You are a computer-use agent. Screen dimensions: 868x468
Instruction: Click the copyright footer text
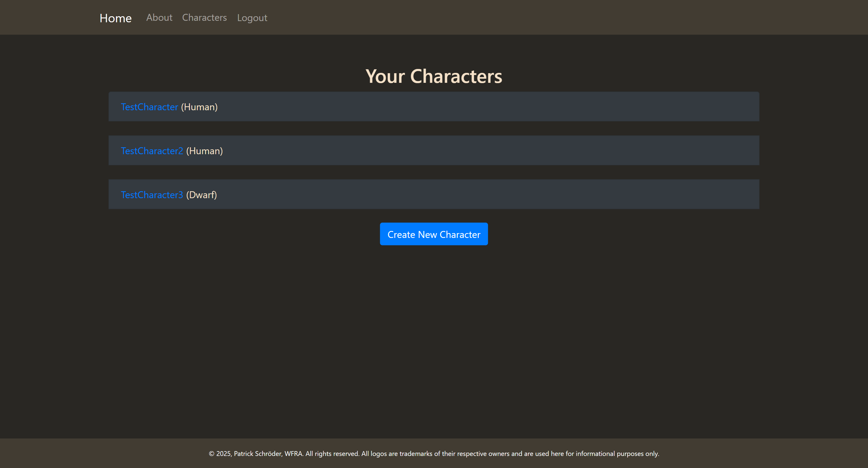[x=434, y=454]
